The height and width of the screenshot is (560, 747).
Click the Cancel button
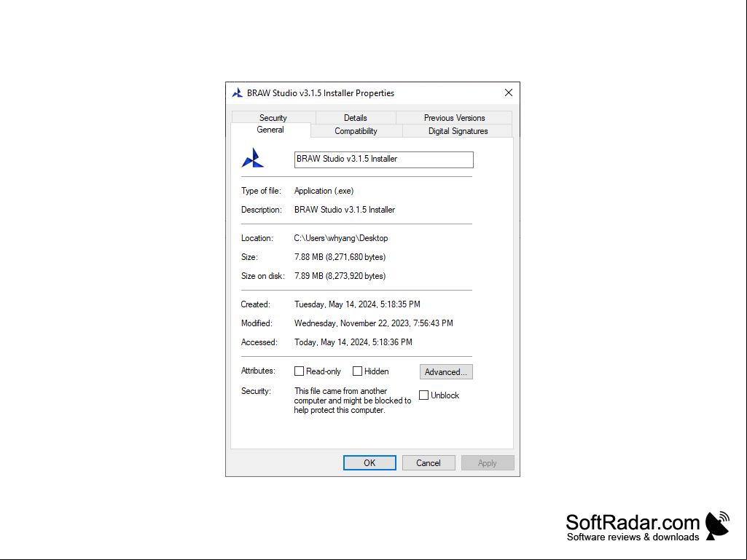pos(429,463)
